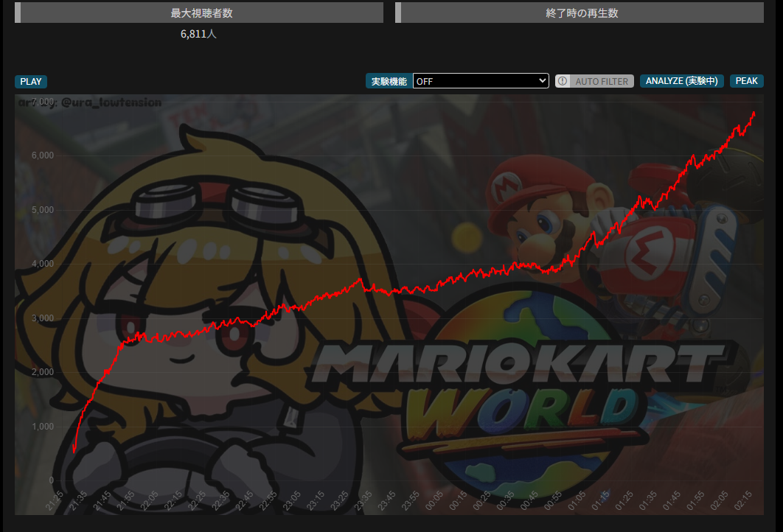This screenshot has width=783, height=532.
Task: Click the 4,000 y-axis label
Action: click(x=43, y=264)
